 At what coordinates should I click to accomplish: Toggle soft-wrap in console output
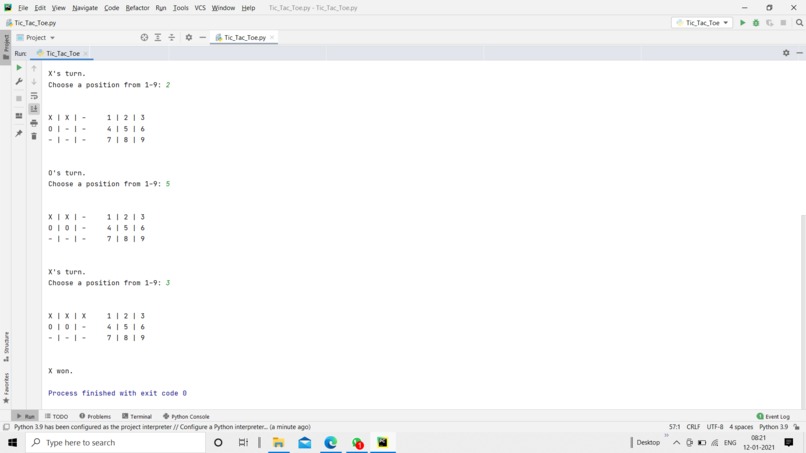click(34, 96)
